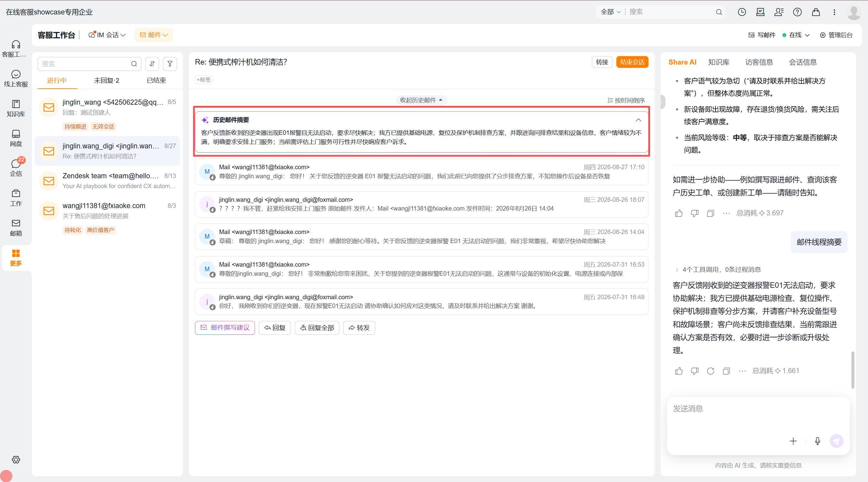Click the top search magnifier icon

click(x=719, y=12)
